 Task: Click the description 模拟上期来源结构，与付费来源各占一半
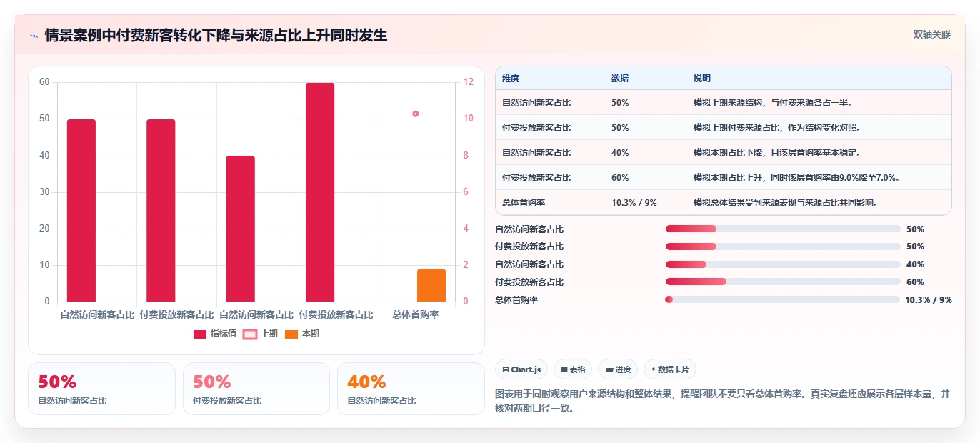click(773, 103)
